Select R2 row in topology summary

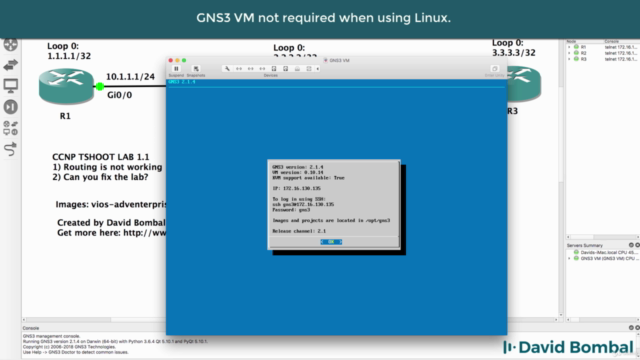point(602,53)
